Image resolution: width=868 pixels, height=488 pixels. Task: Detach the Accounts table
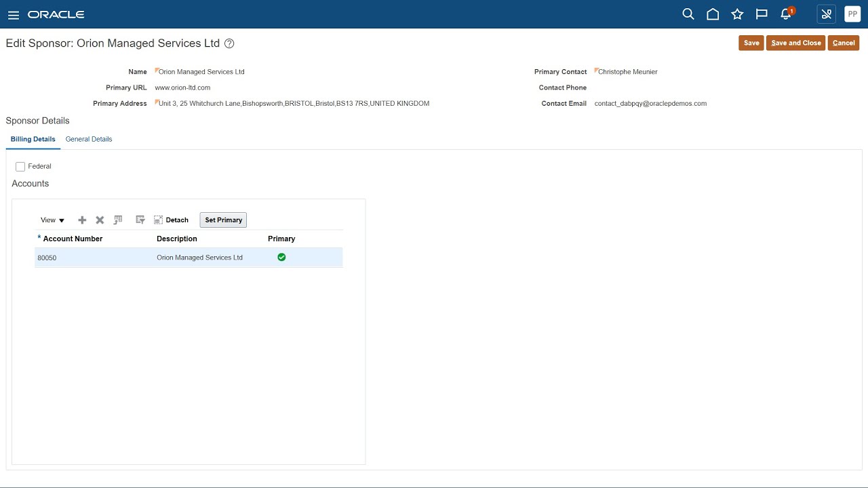[x=171, y=220]
